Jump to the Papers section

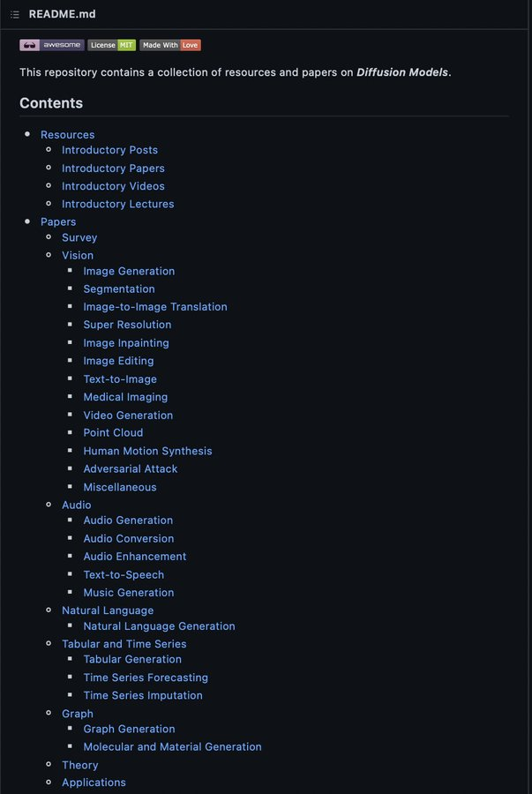click(58, 221)
